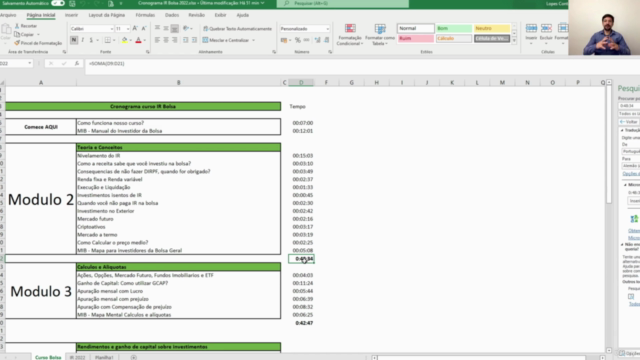Image resolution: width=640 pixels, height=360 pixels.
Task: Open the Mesclar e Centralizar dropdown arrow
Action: (x=253, y=40)
